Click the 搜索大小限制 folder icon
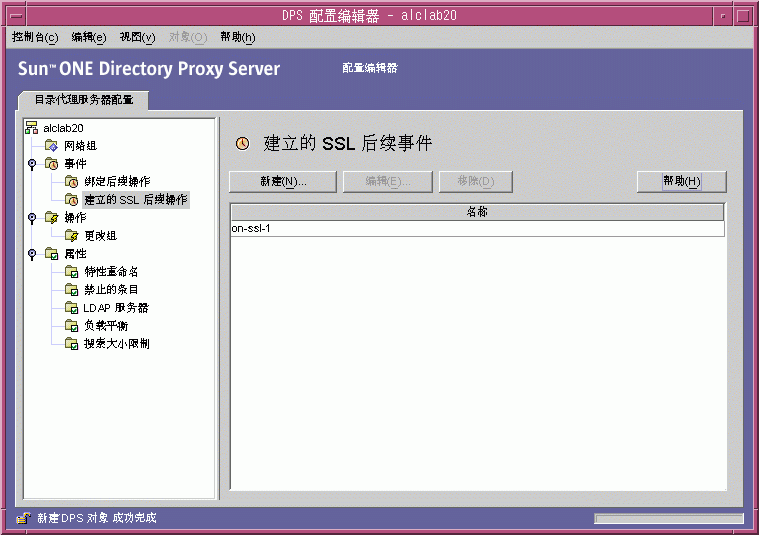The height and width of the screenshot is (535, 759). tap(72, 344)
